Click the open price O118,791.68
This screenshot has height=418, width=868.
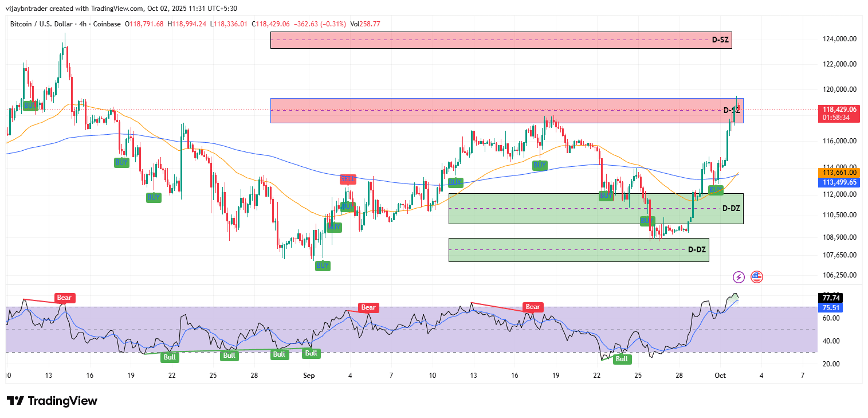(x=144, y=24)
